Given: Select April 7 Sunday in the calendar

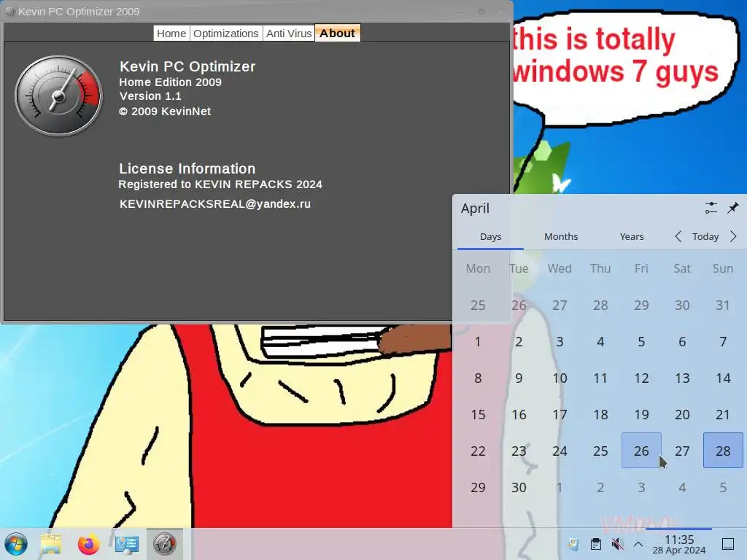Looking at the screenshot, I should pyautogui.click(x=723, y=341).
